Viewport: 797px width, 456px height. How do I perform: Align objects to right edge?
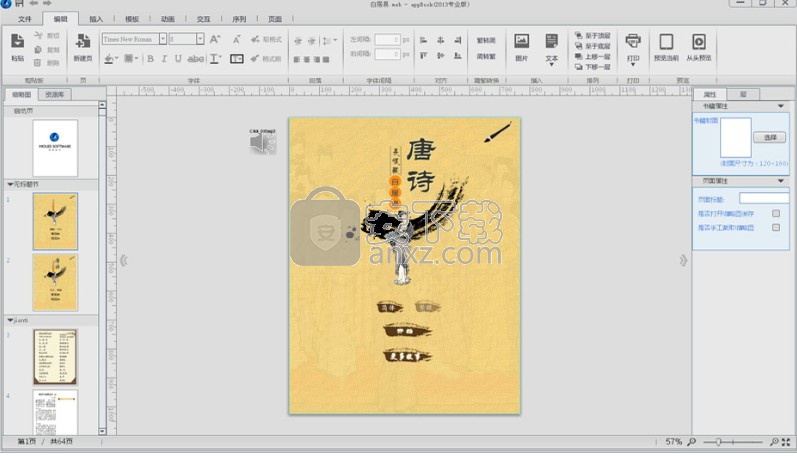458,40
